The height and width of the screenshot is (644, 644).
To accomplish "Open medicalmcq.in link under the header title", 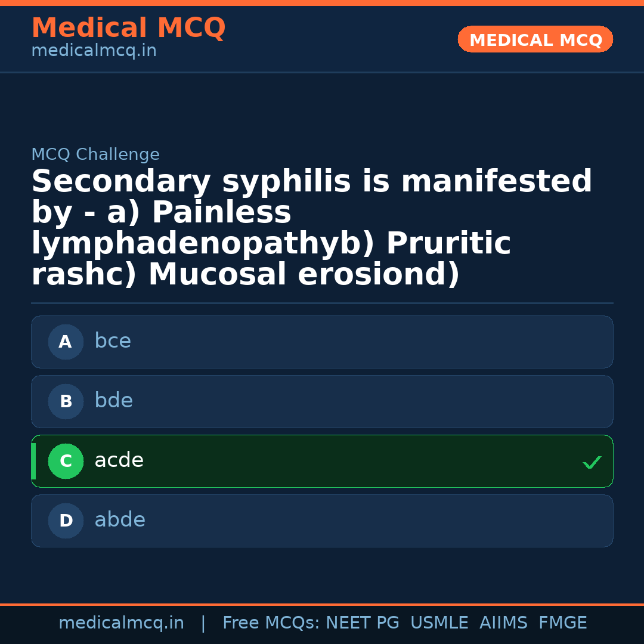I will tap(94, 51).
